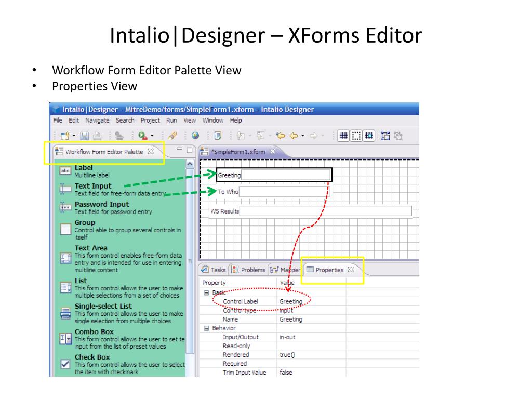
Task: Collapse the Behavior property group
Action: pos(206,328)
